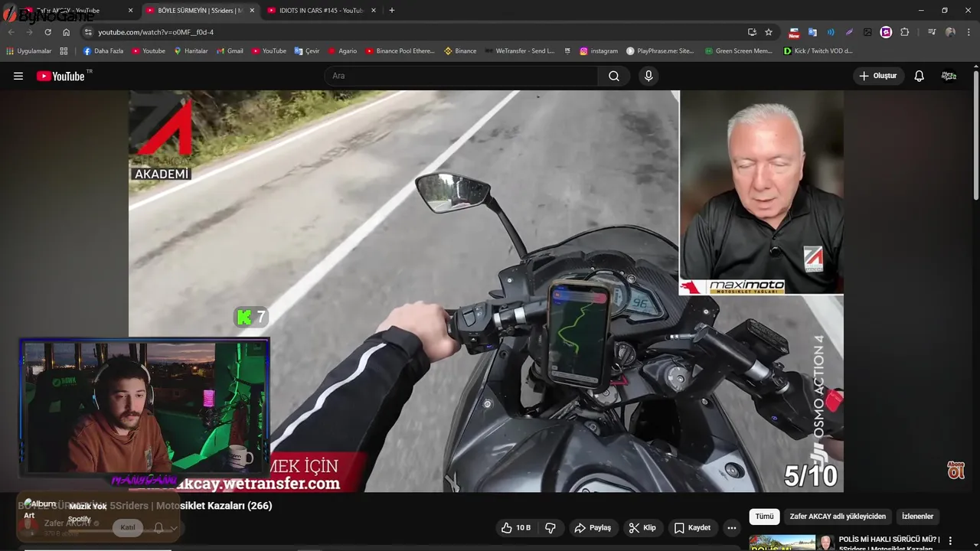This screenshot has height=551, width=980.
Task: Click the image extension icon in toolbar
Action: pyautogui.click(x=867, y=32)
